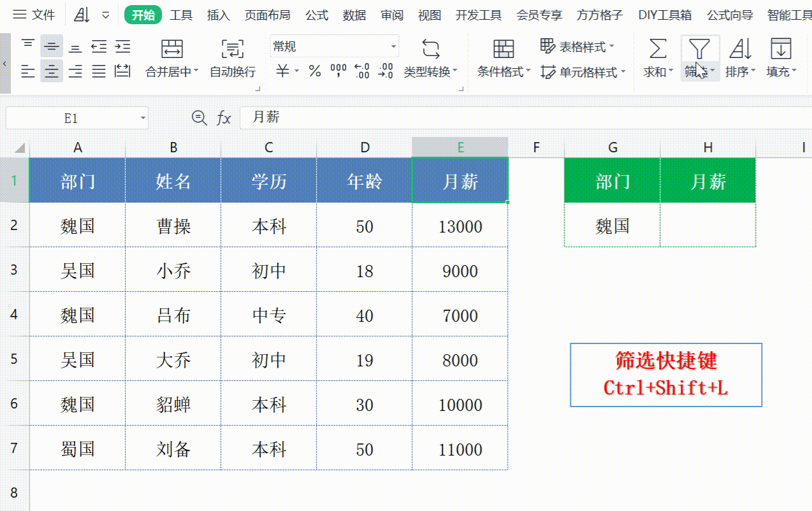Click the decrease decimal places icon
The width and height of the screenshot is (812, 511).
pyautogui.click(x=386, y=71)
